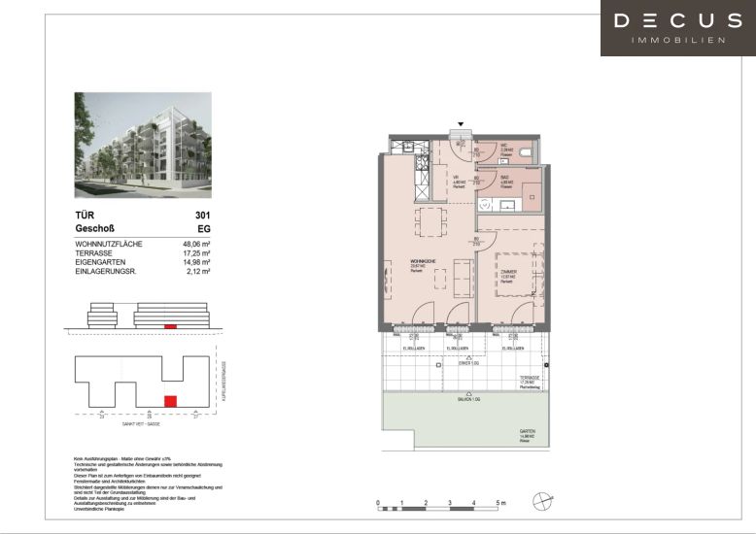This screenshot has width=756, height=534.
Task: Click the DECUS Immobilien logo
Action: pos(677,27)
